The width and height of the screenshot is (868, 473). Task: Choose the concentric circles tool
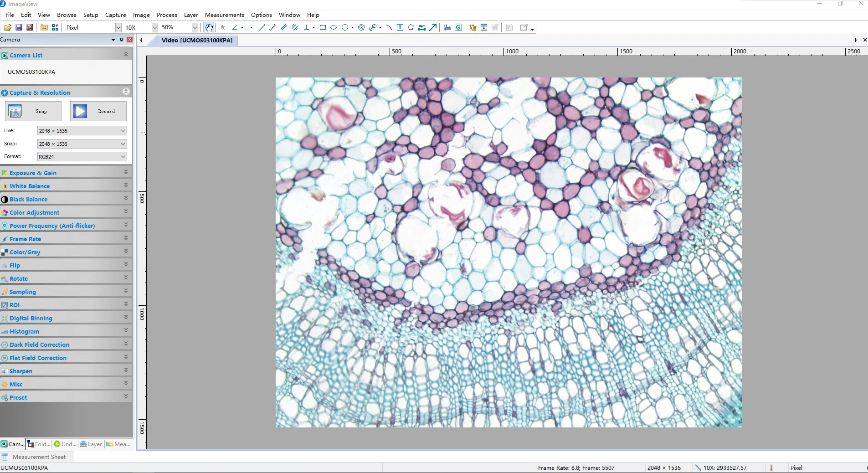(361, 27)
